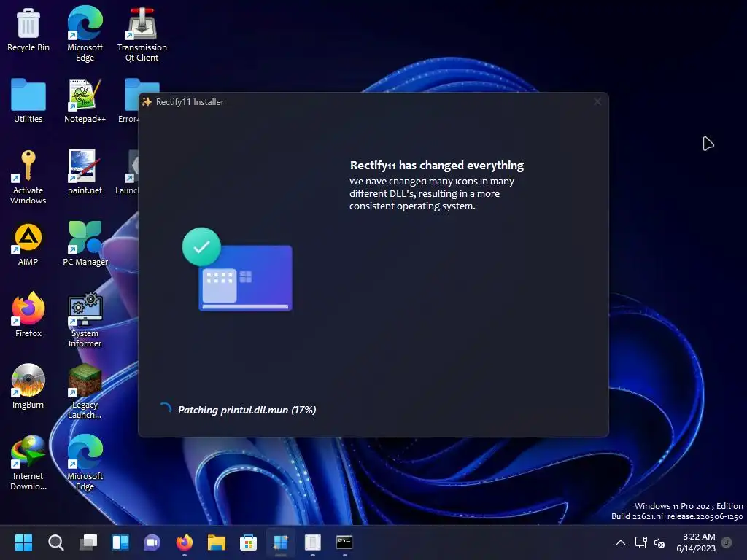
Task: Switch to Rectify11 Installer taskbar button
Action: [x=281, y=542]
